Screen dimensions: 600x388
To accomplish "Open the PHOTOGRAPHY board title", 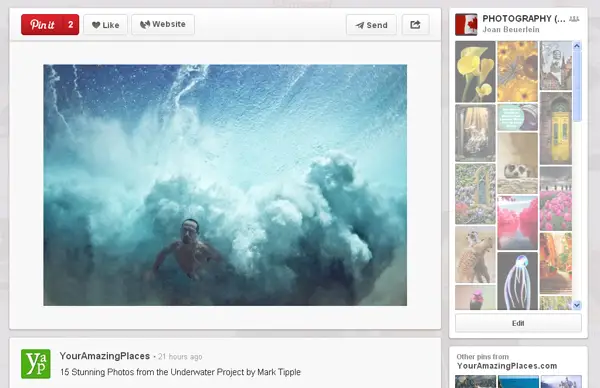I will point(523,19).
